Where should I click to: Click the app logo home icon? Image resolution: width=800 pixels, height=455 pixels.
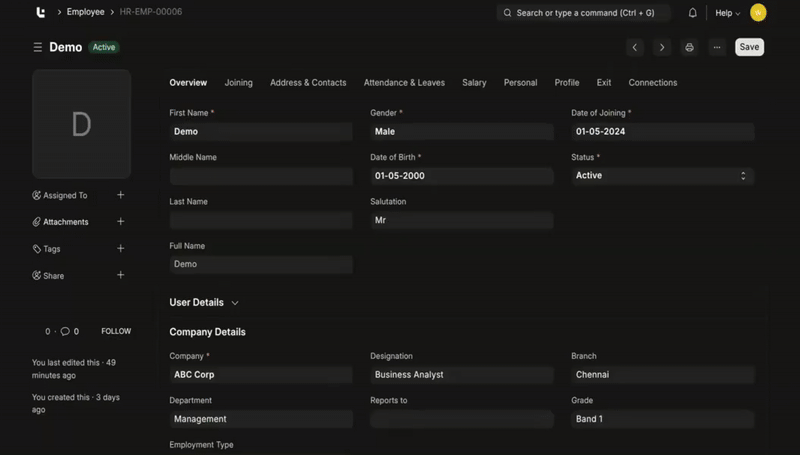coord(40,13)
